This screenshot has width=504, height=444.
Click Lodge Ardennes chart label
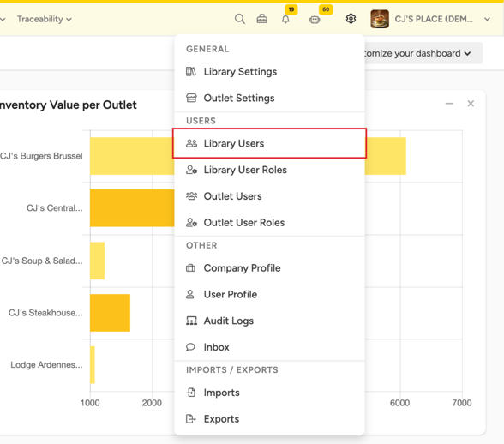46,365
